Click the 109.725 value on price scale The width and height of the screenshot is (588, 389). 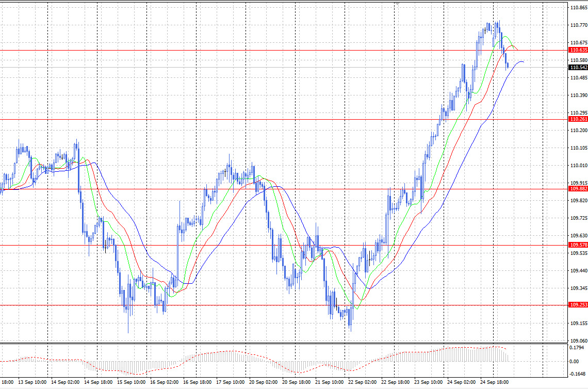point(579,218)
